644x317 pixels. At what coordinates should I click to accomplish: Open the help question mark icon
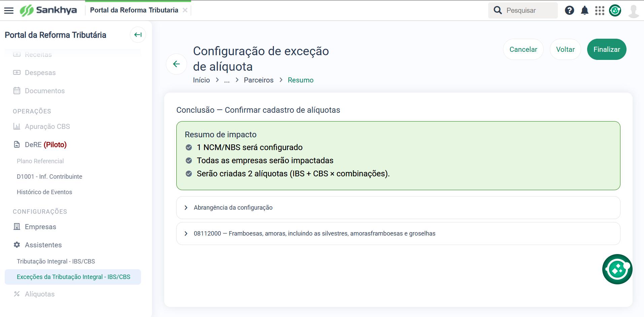coord(569,10)
